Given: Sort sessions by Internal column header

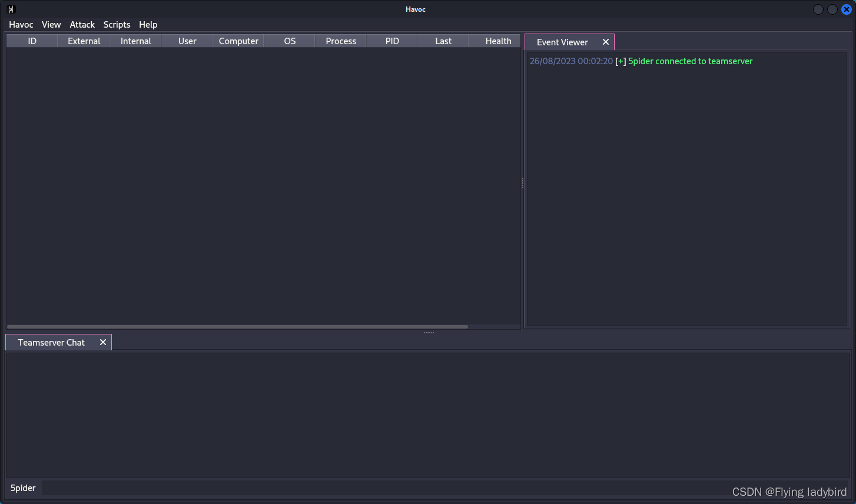Looking at the screenshot, I should (136, 41).
